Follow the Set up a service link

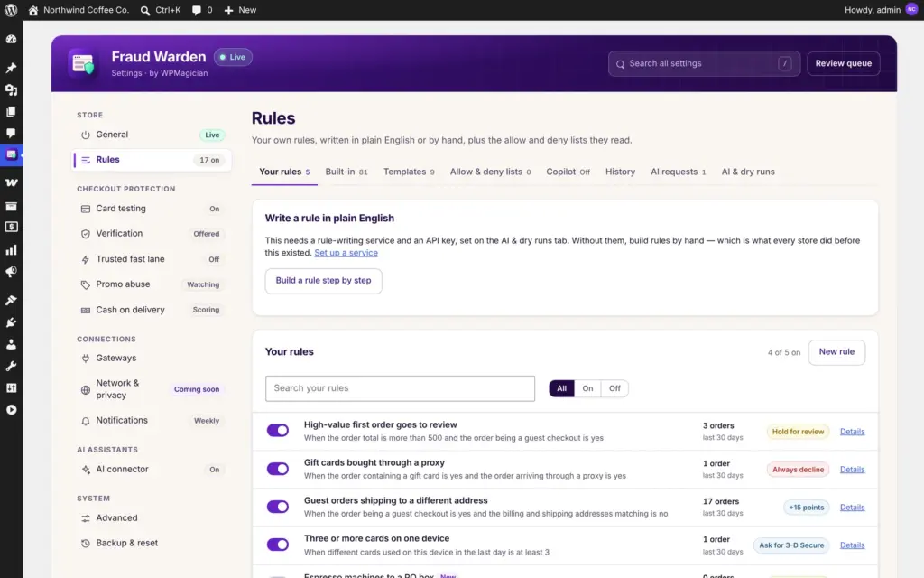(x=346, y=253)
